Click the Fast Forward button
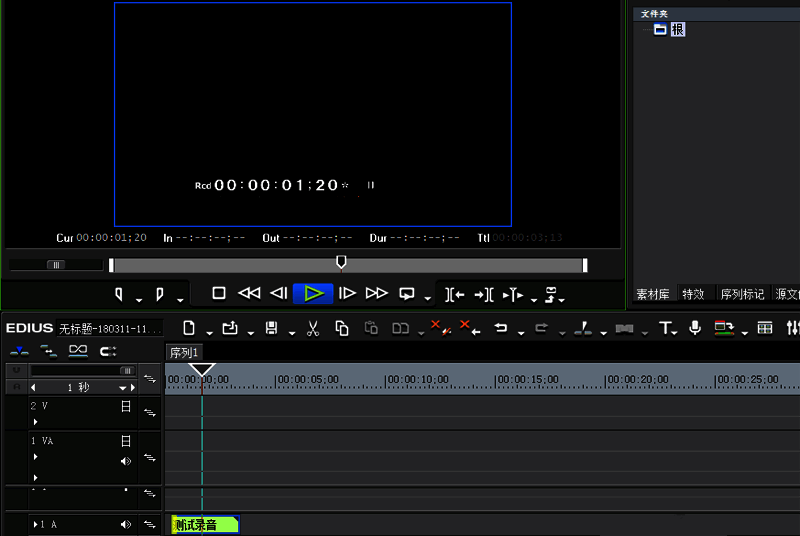The width and height of the screenshot is (800, 536). [376, 293]
